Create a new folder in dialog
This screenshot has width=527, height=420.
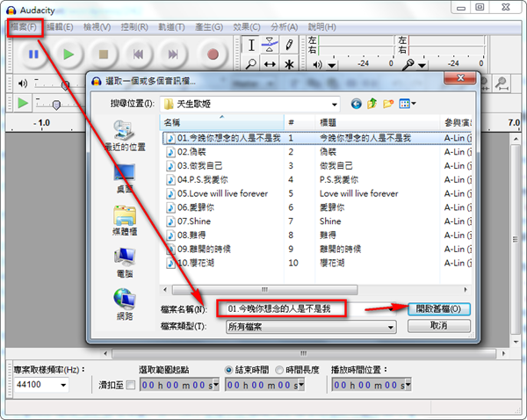[388, 104]
